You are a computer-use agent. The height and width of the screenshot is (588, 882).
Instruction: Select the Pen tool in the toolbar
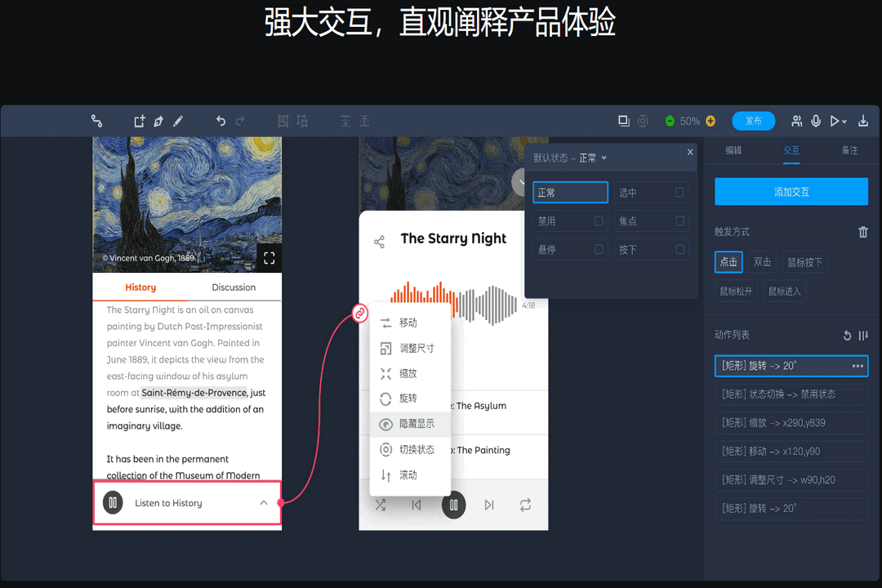pyautogui.click(x=158, y=120)
